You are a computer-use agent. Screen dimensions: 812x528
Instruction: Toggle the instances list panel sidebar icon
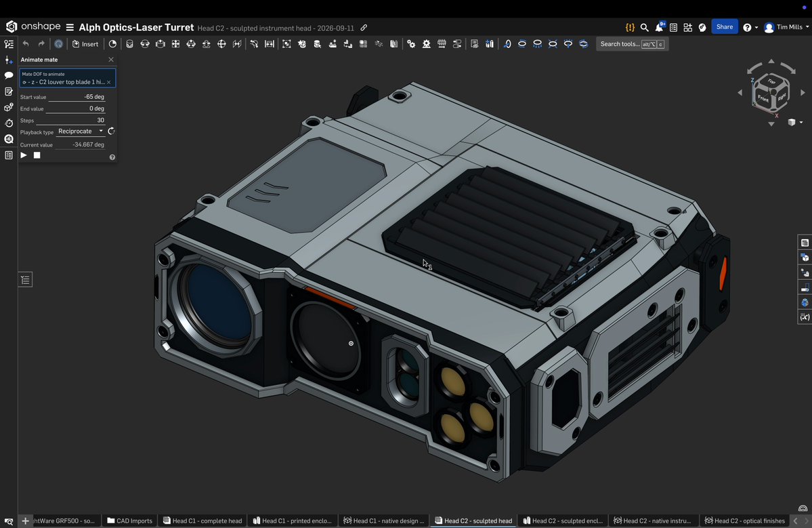tap(9, 44)
